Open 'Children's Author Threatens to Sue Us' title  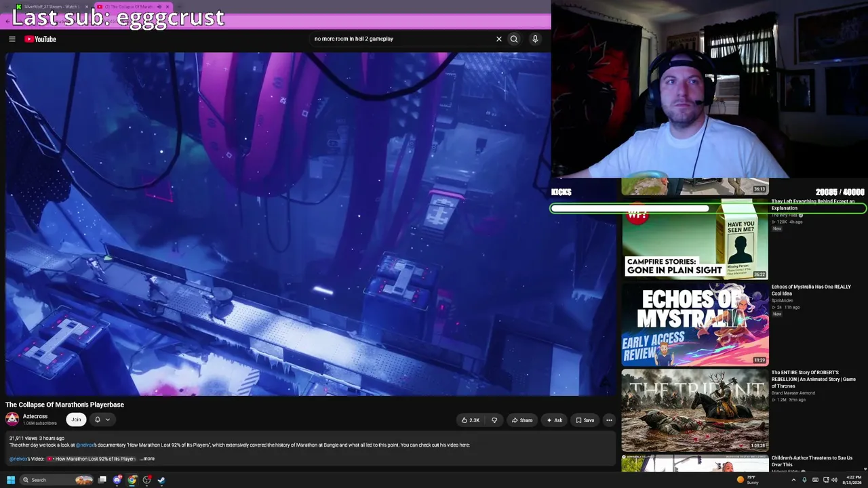[812, 462]
